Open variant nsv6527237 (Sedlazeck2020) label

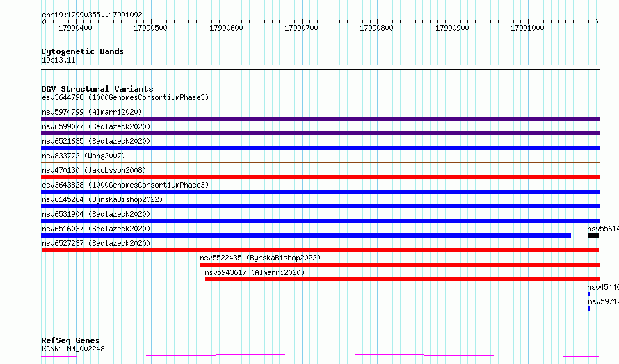point(96,243)
